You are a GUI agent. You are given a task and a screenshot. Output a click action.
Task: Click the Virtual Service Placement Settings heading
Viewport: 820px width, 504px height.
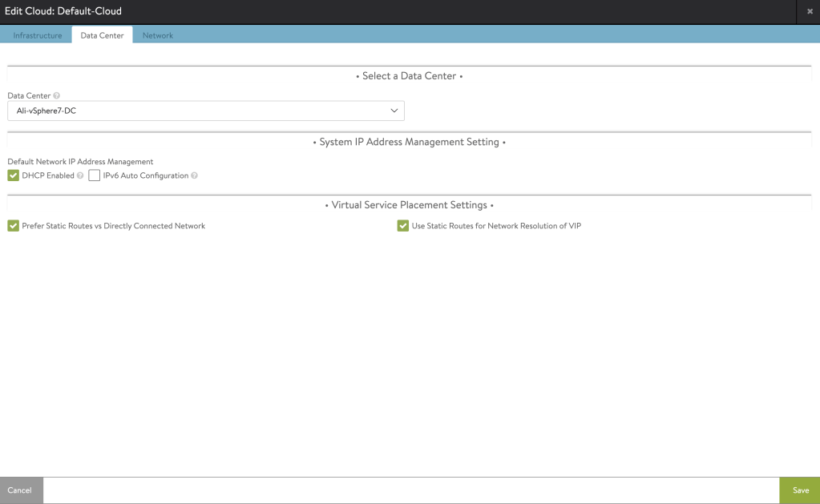pos(409,205)
